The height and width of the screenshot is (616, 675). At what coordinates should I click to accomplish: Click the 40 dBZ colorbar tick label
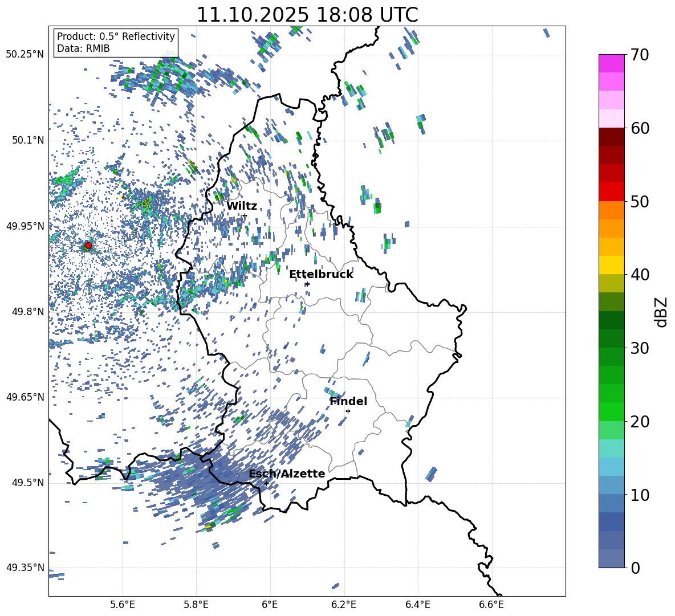click(640, 275)
